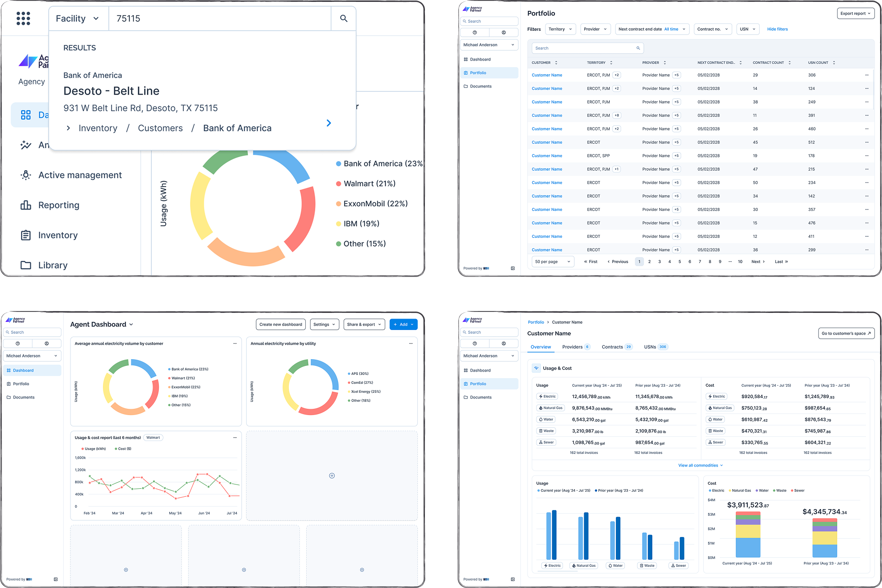Open Portfolio in the Agent Dashboard sidebar
The height and width of the screenshot is (588, 882).
click(32, 384)
